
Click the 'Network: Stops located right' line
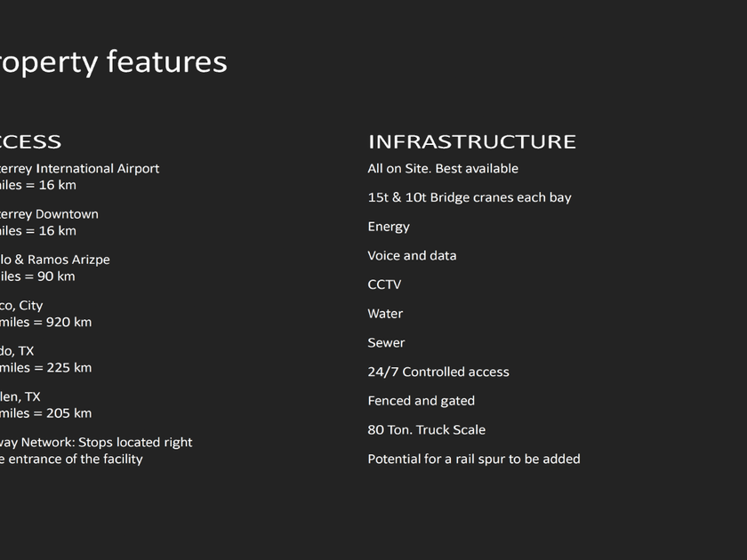tap(96, 443)
